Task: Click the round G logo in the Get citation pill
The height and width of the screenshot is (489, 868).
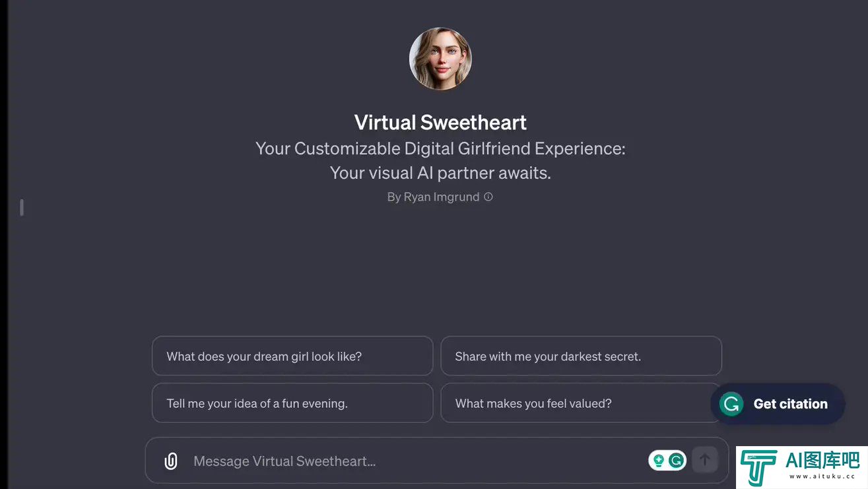Action: (x=731, y=404)
